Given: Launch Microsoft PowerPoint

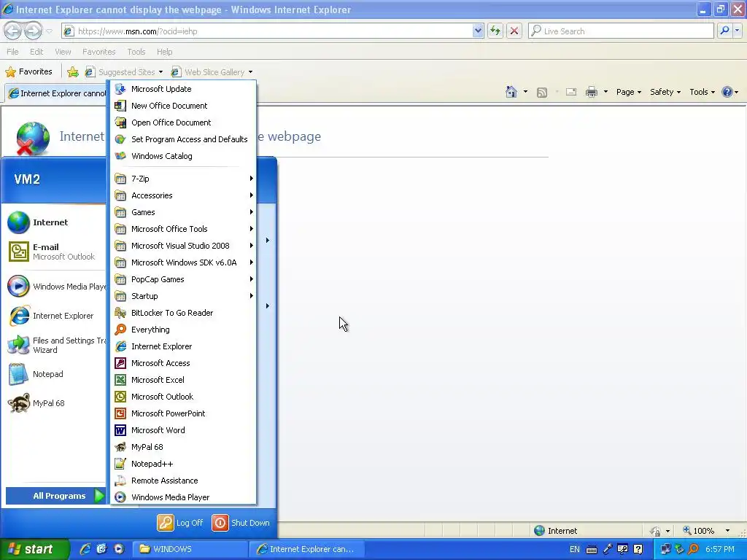Looking at the screenshot, I should (183, 413).
